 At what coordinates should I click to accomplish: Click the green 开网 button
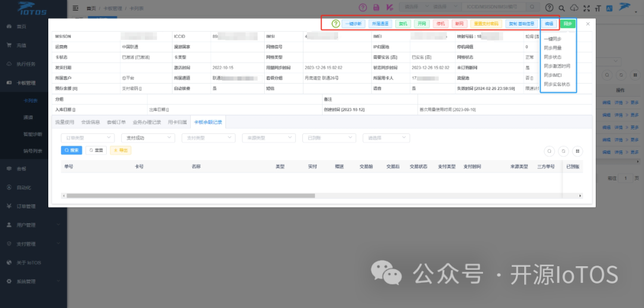(422, 24)
